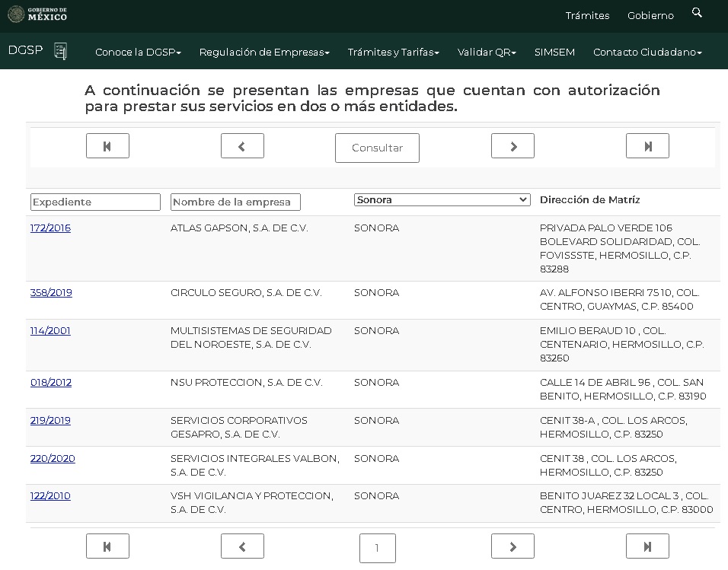
Task: Open expediente 358/2019 link
Action: (x=51, y=292)
